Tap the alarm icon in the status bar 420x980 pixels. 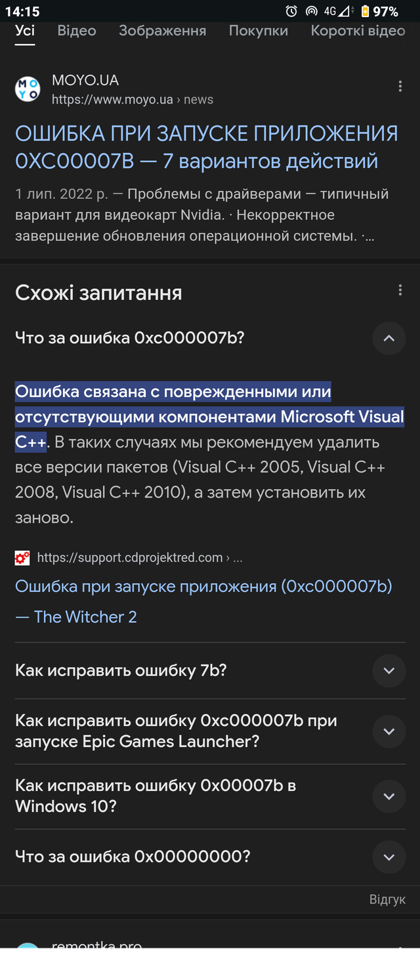click(291, 11)
